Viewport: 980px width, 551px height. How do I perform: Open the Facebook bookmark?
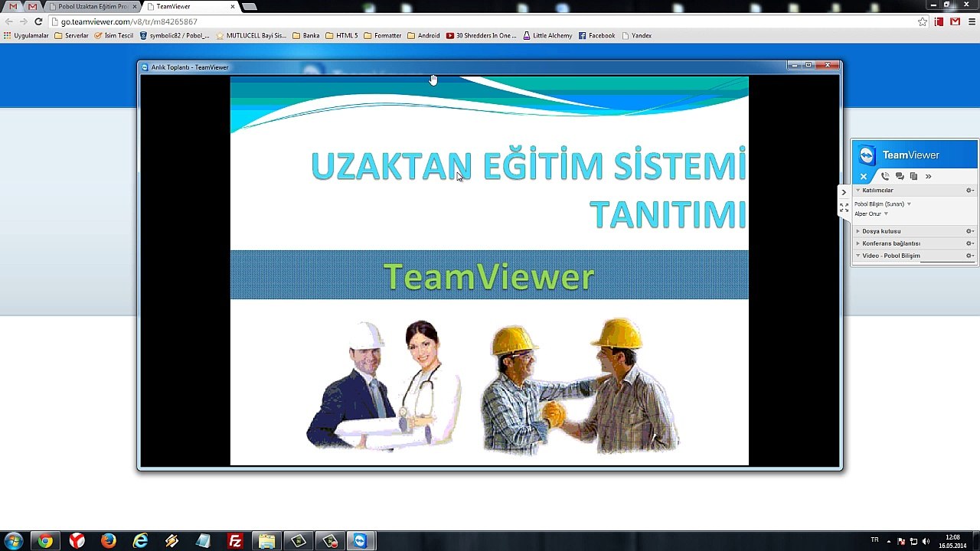click(x=597, y=35)
